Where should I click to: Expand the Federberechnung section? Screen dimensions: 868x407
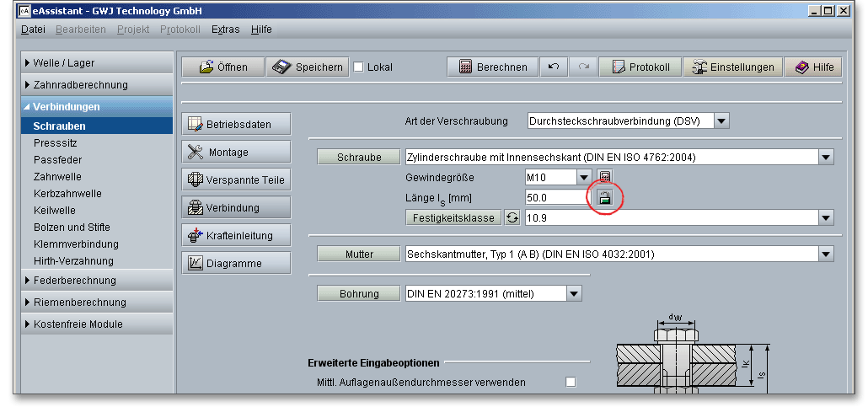(x=75, y=281)
